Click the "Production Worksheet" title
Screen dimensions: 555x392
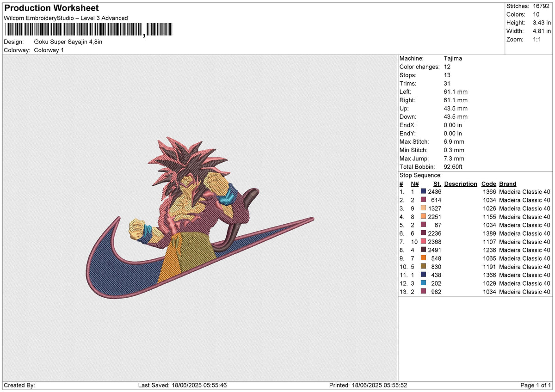(x=51, y=8)
